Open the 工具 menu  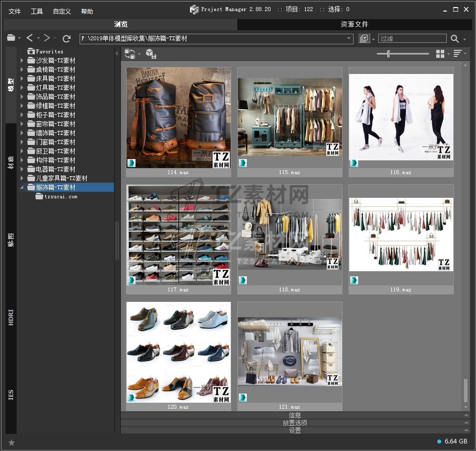37,12
